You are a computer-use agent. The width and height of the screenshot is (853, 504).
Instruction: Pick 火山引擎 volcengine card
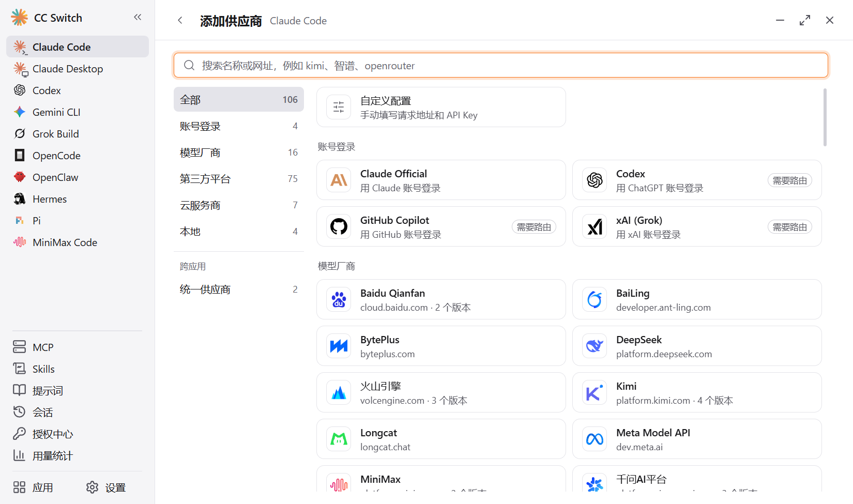point(441,392)
